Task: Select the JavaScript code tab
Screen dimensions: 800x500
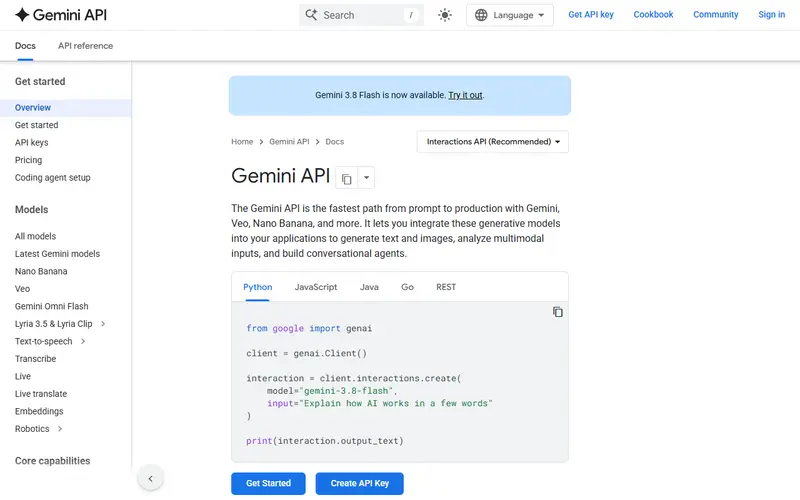Action: [316, 287]
